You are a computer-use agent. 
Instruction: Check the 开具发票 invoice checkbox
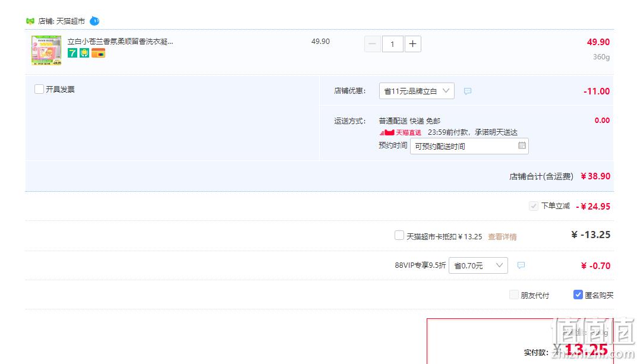point(39,89)
